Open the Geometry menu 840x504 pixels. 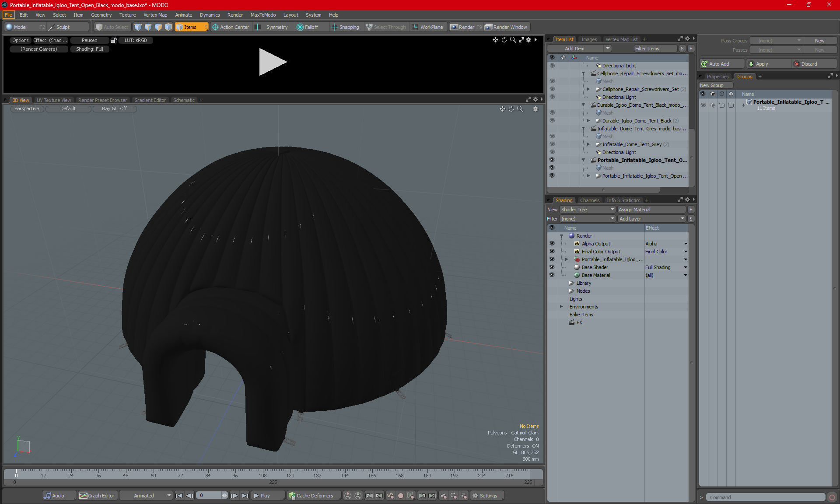click(x=101, y=15)
